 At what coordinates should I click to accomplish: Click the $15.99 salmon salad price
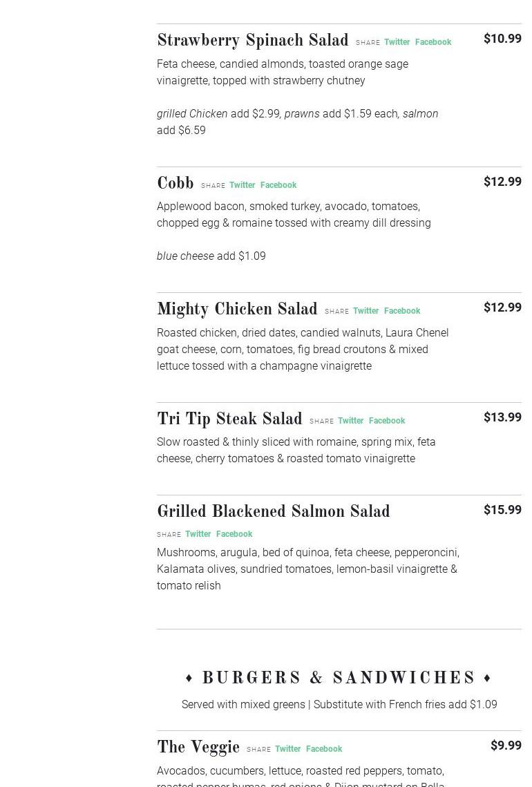pyautogui.click(x=502, y=510)
